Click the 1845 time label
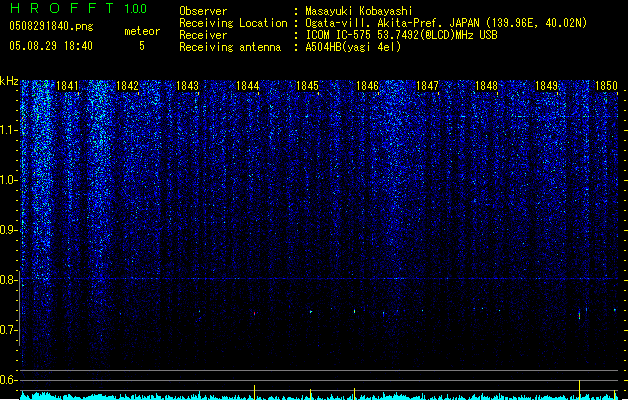 307,86
